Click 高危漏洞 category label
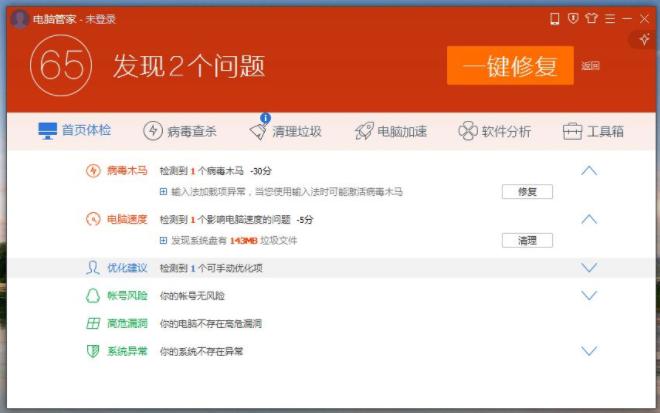660x413 pixels. pos(127,323)
